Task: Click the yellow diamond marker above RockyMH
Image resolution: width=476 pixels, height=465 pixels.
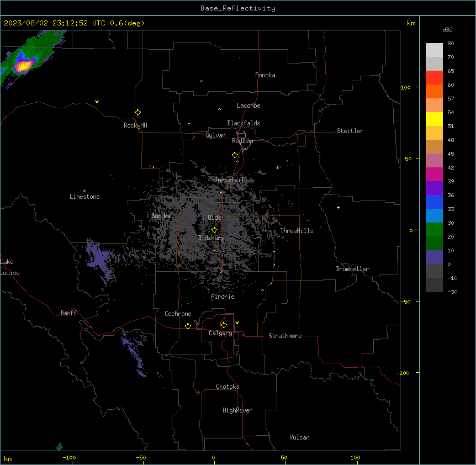Action: pyautogui.click(x=137, y=113)
